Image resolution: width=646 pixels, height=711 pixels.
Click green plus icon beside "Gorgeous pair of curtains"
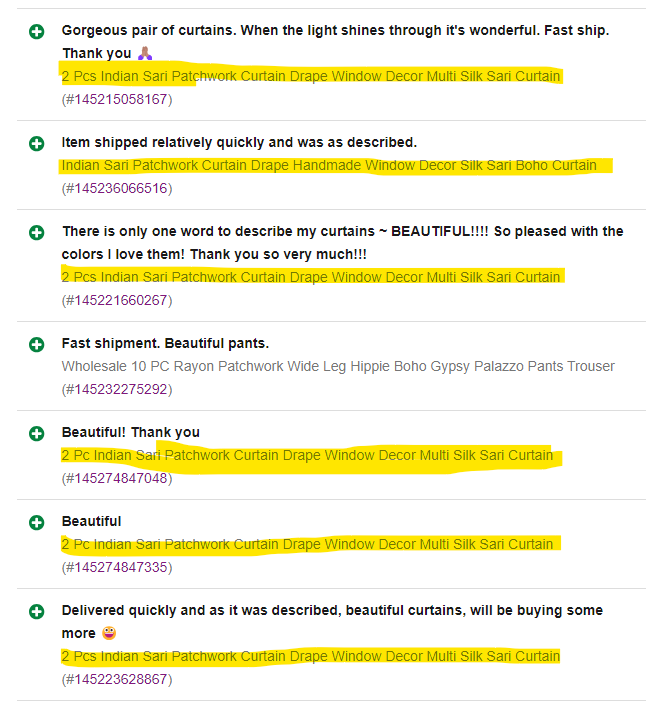point(37,32)
